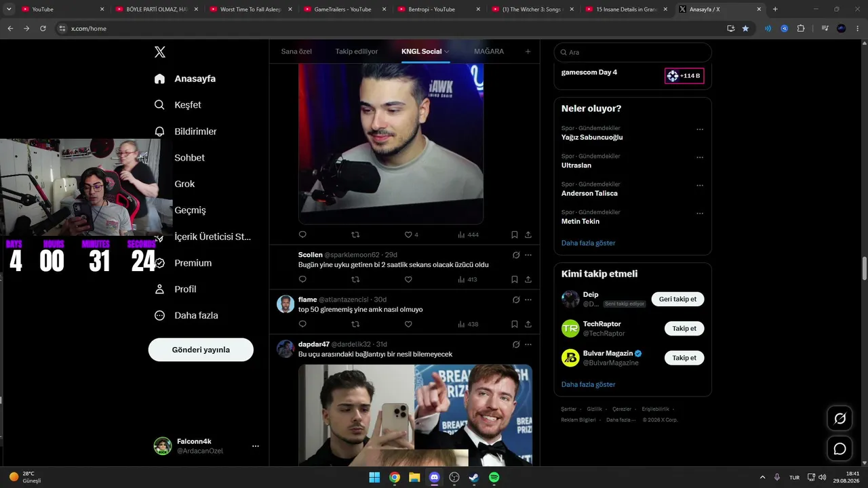868x488 pixels.
Task: Open Chrome tab search dropdown
Action: click(x=9, y=9)
